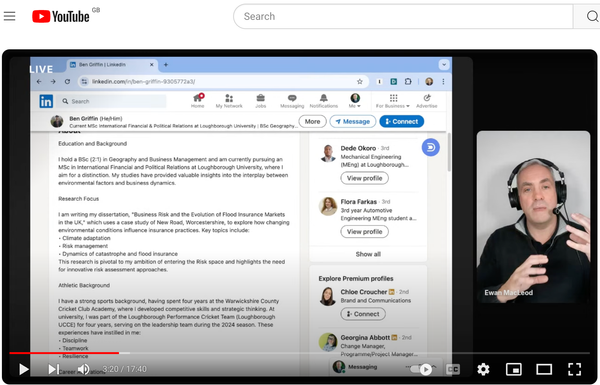Click Ben Griffin's sticky header avatar
Viewport: 600px width, 385px height.
pos(57,121)
